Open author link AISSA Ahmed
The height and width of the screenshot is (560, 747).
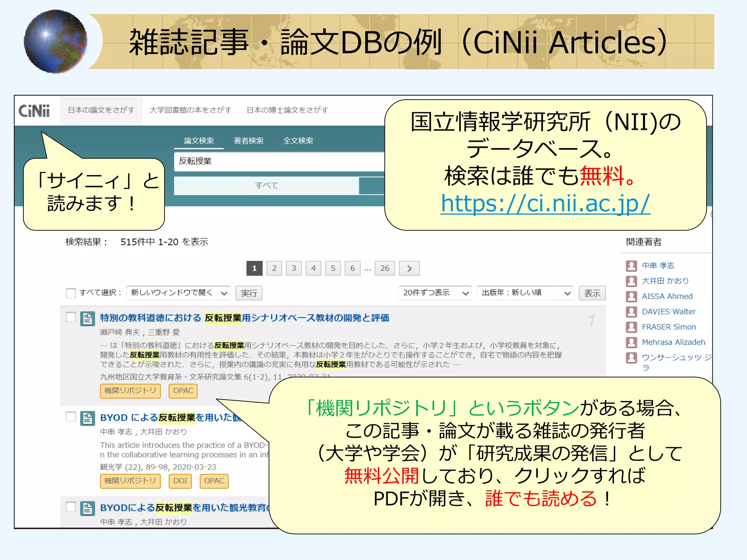tap(667, 296)
